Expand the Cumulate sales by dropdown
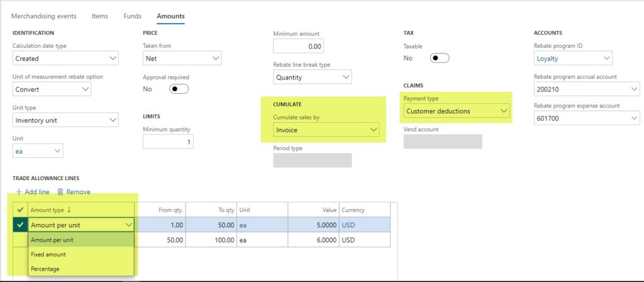644x282 pixels. coord(326,130)
